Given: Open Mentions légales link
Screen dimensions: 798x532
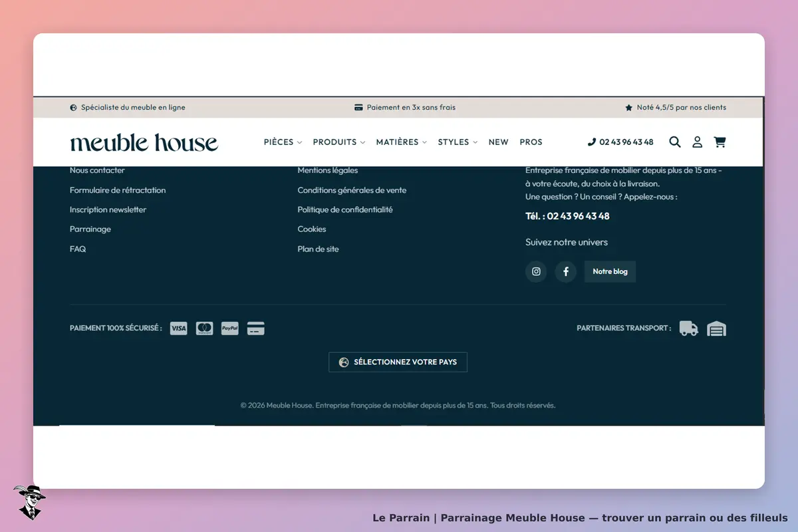Looking at the screenshot, I should [x=328, y=170].
